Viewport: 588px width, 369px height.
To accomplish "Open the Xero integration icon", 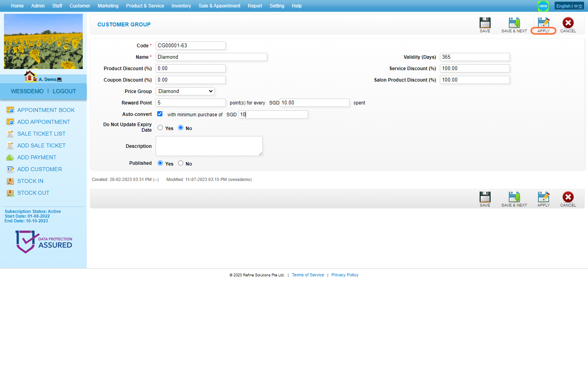I will [543, 6].
